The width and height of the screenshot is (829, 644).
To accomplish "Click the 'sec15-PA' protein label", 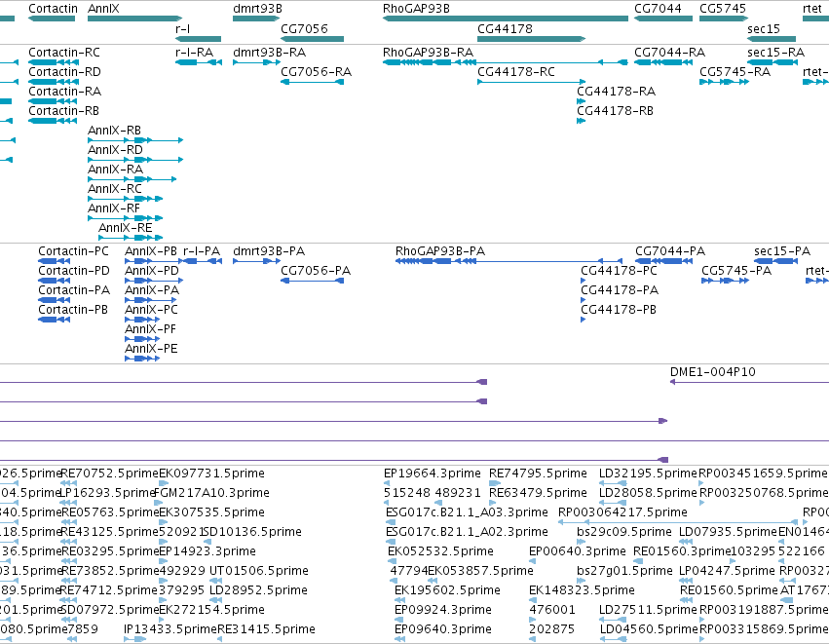I will click(782, 251).
